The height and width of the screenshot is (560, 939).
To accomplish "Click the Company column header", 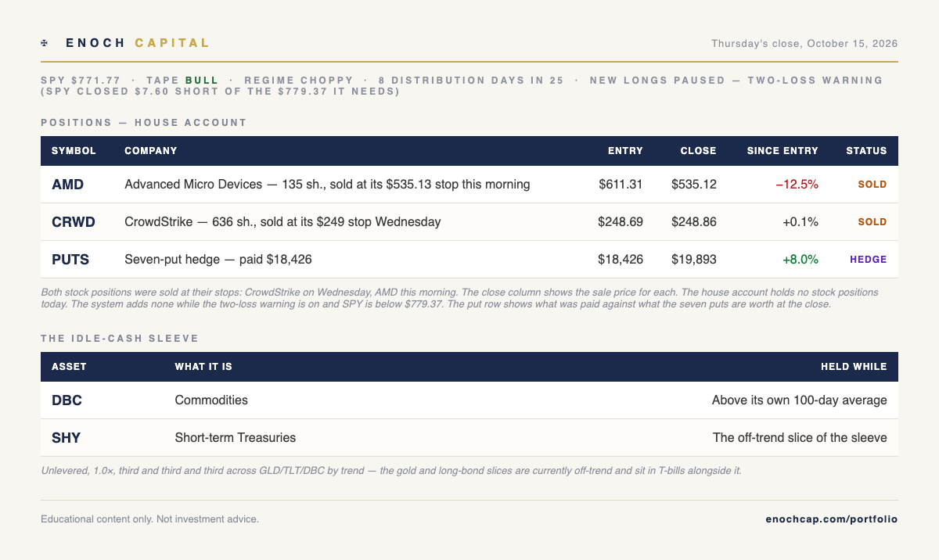I will point(151,151).
